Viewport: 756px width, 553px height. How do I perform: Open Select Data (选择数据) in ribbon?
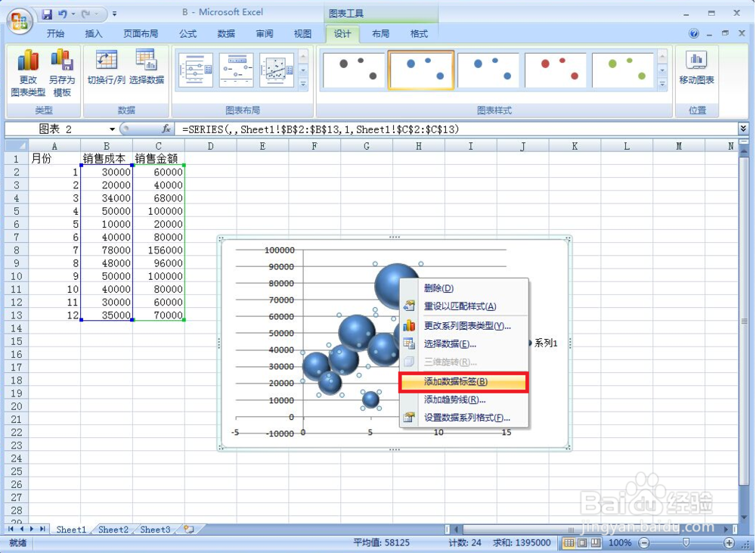(147, 67)
